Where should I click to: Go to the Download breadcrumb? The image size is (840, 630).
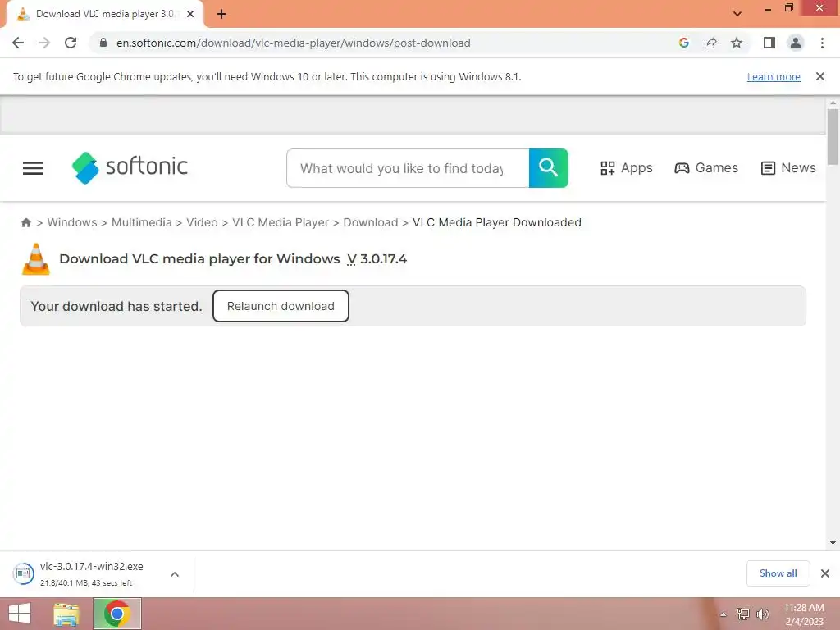(371, 222)
